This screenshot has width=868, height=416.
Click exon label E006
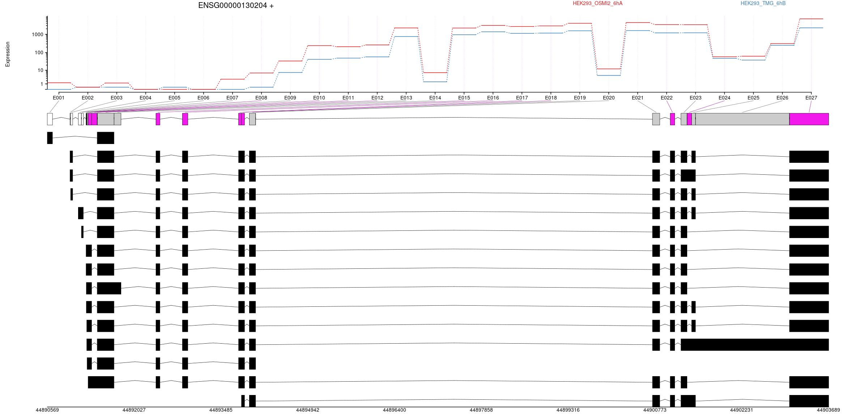pyautogui.click(x=203, y=98)
